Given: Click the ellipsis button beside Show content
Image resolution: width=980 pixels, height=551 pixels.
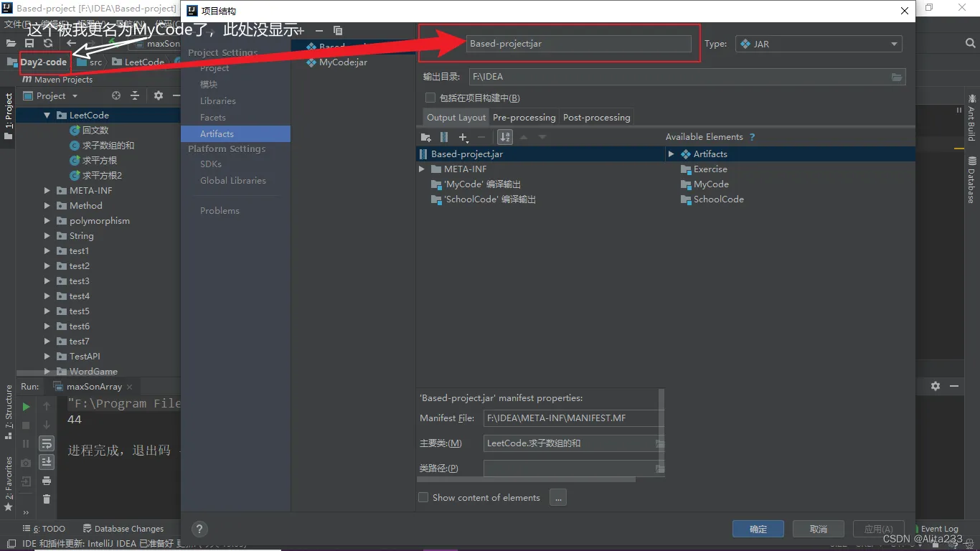Looking at the screenshot, I should 558,497.
